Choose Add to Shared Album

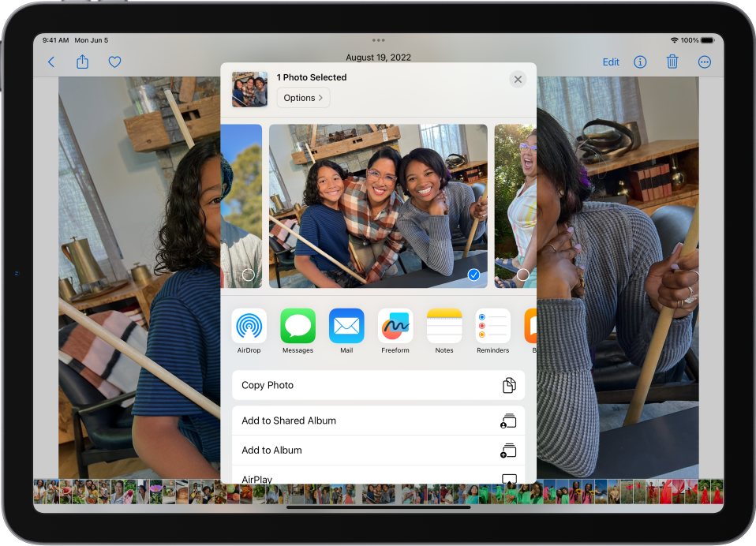[379, 421]
